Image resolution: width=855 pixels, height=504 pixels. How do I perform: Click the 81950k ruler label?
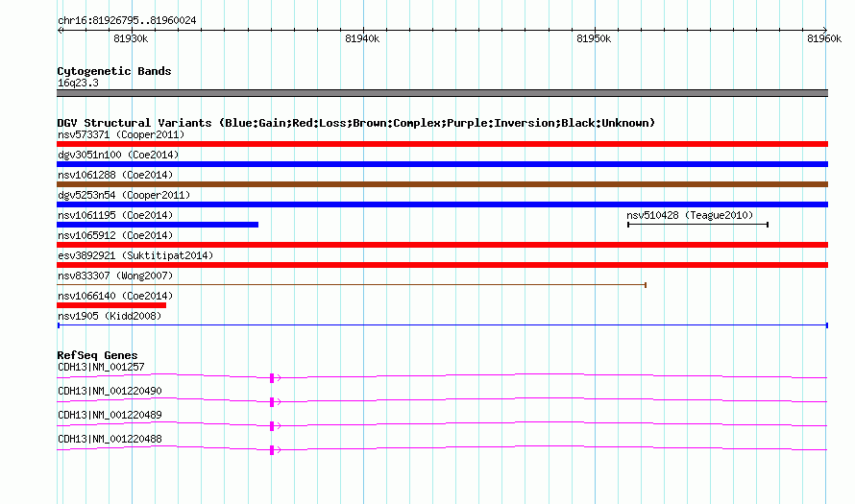click(594, 38)
